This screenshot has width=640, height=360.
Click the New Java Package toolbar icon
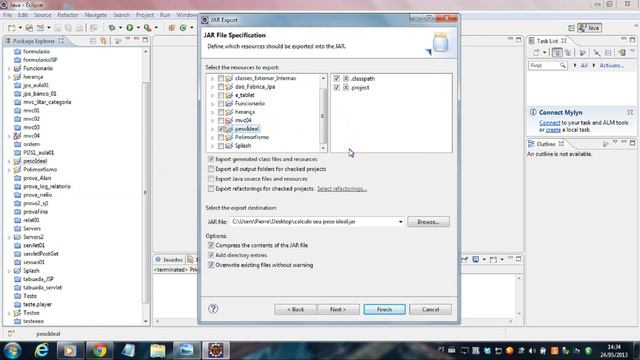click(171, 28)
